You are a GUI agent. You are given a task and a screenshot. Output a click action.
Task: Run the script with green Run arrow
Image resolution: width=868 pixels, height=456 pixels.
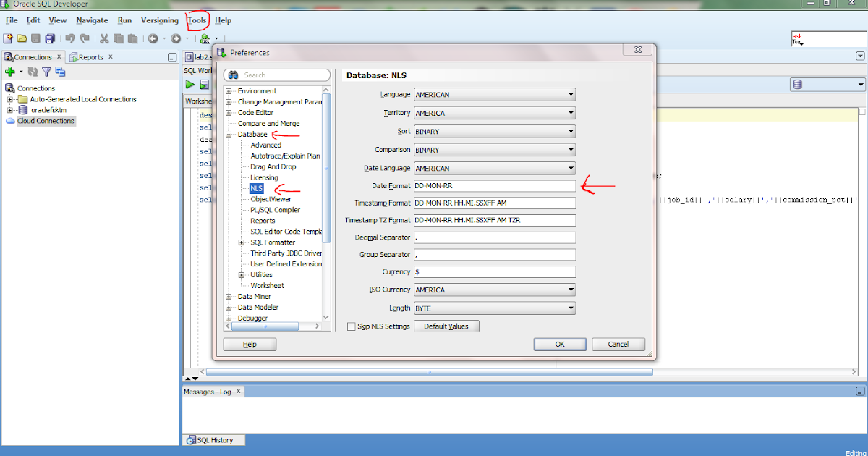click(189, 85)
